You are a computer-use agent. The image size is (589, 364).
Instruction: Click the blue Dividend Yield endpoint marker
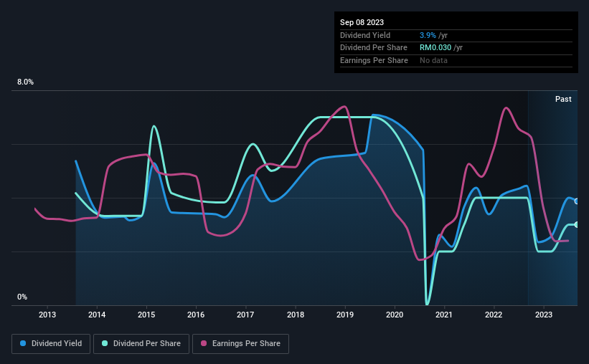point(577,201)
